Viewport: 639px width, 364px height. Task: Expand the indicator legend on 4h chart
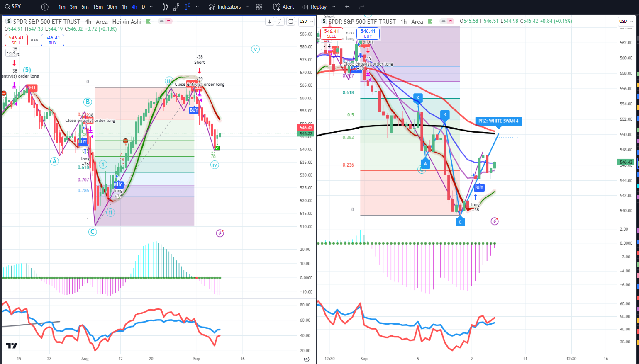[11, 53]
